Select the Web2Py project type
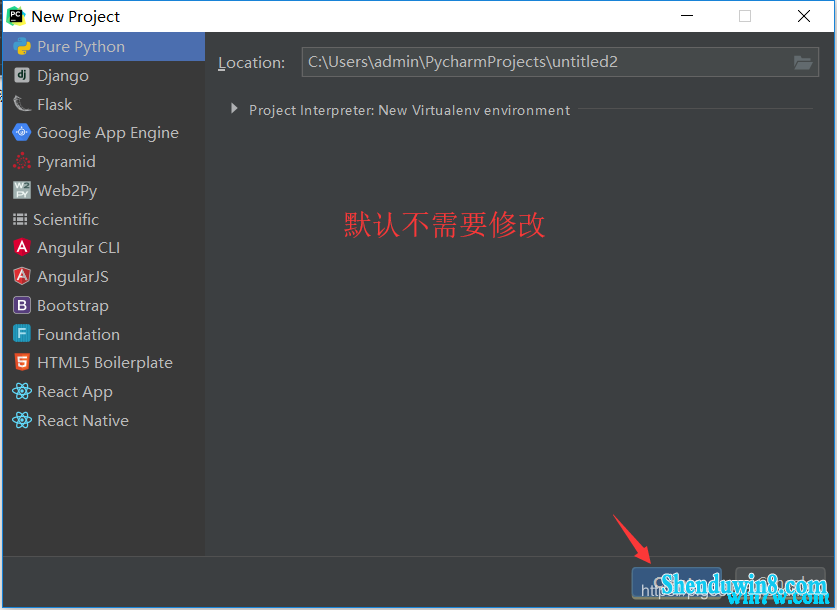Image resolution: width=837 pixels, height=610 pixels. (104, 190)
